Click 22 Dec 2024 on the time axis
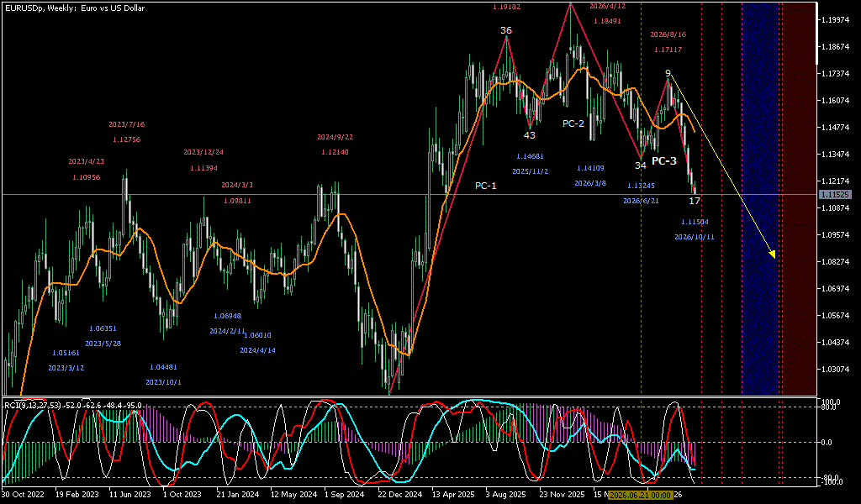 click(x=399, y=494)
